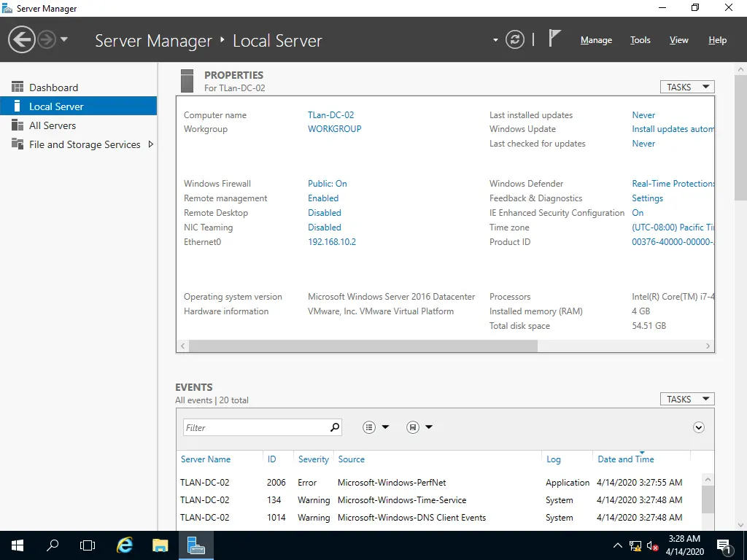Open File Explorer from taskbar
Viewport: 747px width, 560px height.
pos(160,545)
